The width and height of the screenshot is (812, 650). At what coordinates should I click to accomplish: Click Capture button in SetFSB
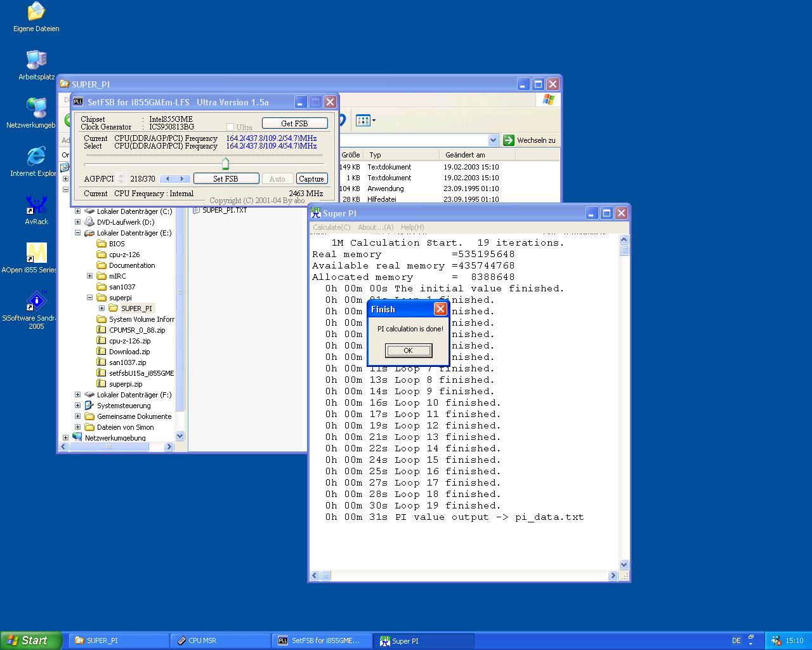coord(311,178)
